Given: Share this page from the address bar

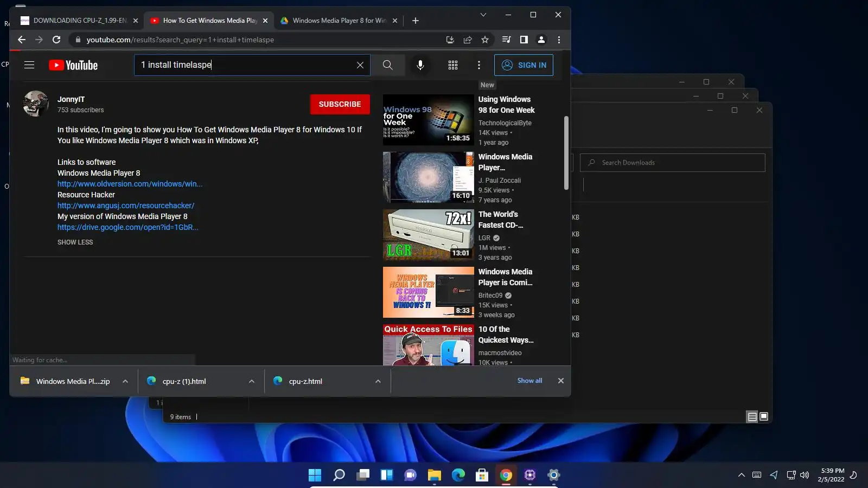Looking at the screenshot, I should [468, 40].
